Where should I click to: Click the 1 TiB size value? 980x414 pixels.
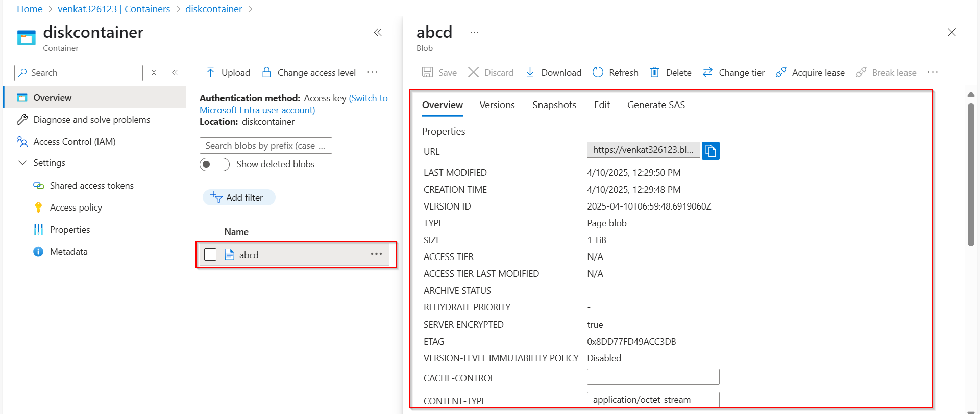[x=597, y=240]
